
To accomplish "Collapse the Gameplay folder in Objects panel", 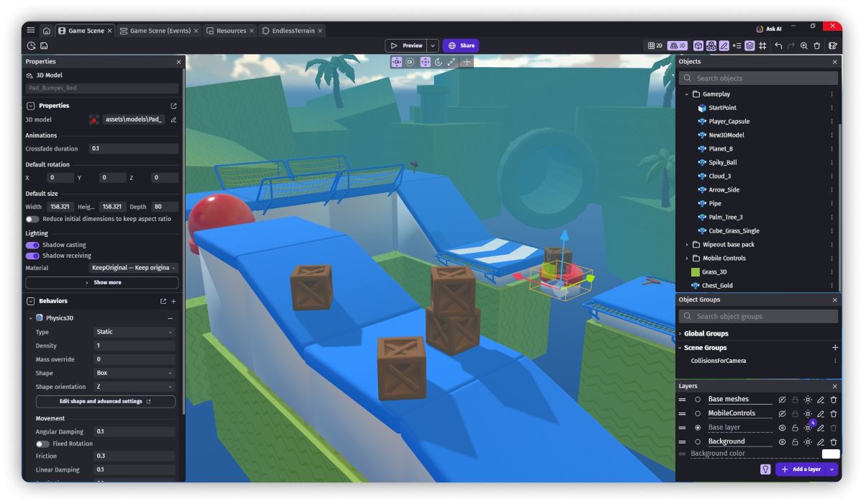I will click(x=686, y=94).
